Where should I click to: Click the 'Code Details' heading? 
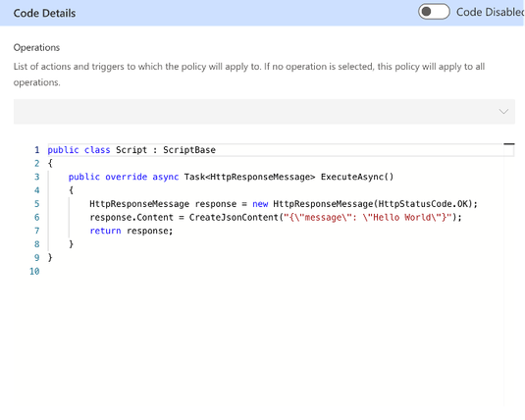tap(44, 13)
